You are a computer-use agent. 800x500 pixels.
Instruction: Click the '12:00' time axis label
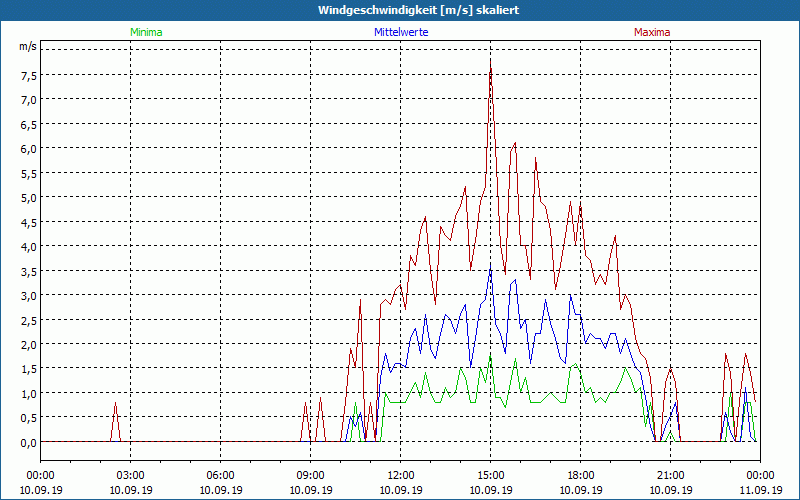401,476
